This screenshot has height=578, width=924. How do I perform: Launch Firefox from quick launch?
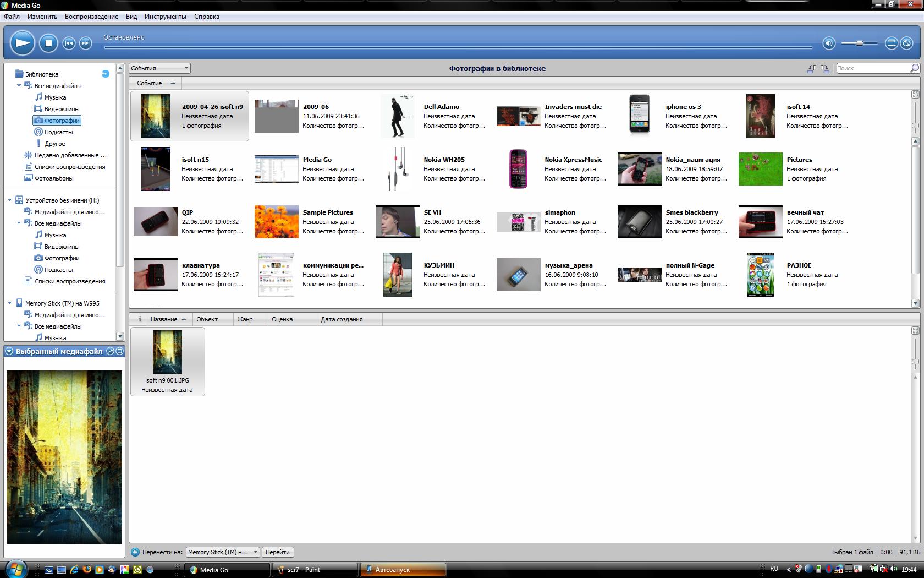coord(87,570)
